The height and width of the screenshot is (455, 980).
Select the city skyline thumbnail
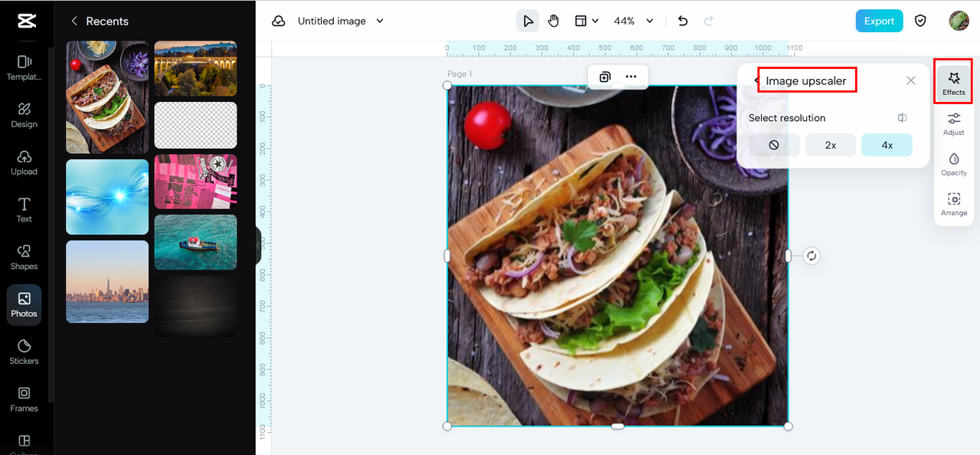(107, 282)
